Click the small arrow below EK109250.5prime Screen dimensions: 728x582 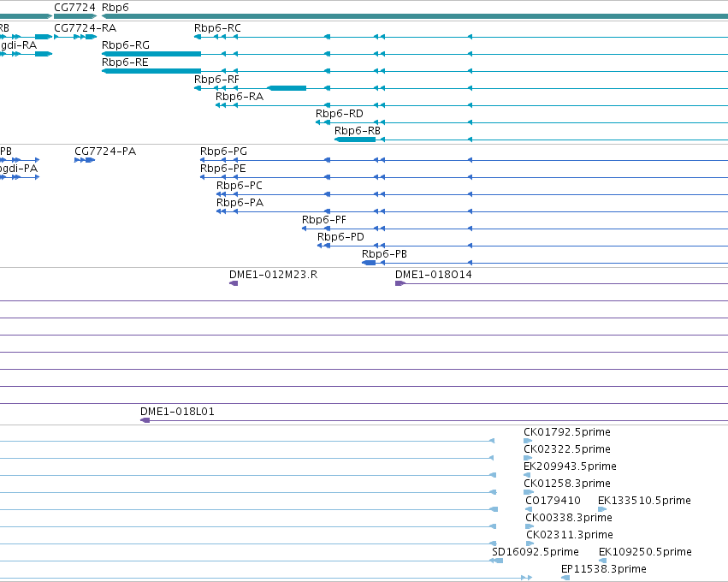[x=602, y=561]
